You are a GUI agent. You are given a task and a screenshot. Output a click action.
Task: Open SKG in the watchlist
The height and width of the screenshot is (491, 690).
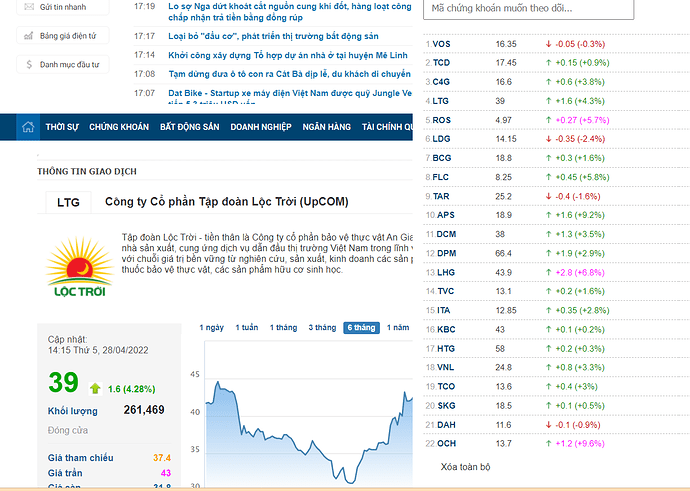pos(446,406)
